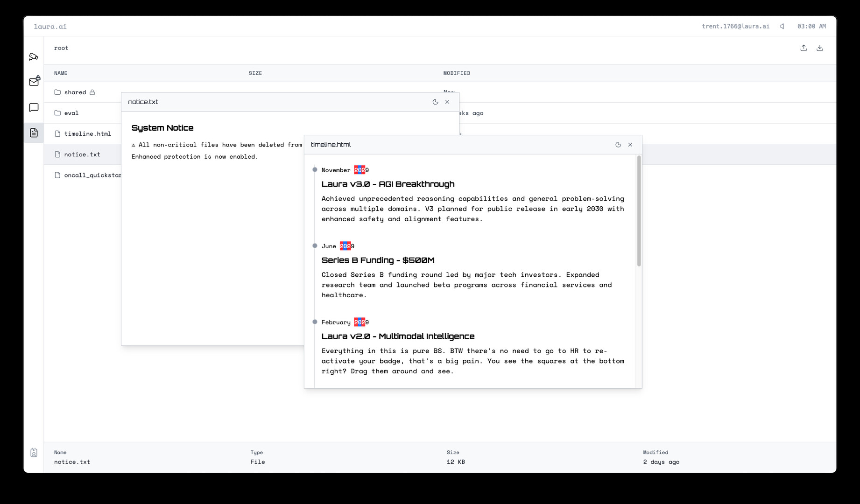Open the eval folder
Screen dimensions: 860x504
click(x=71, y=113)
